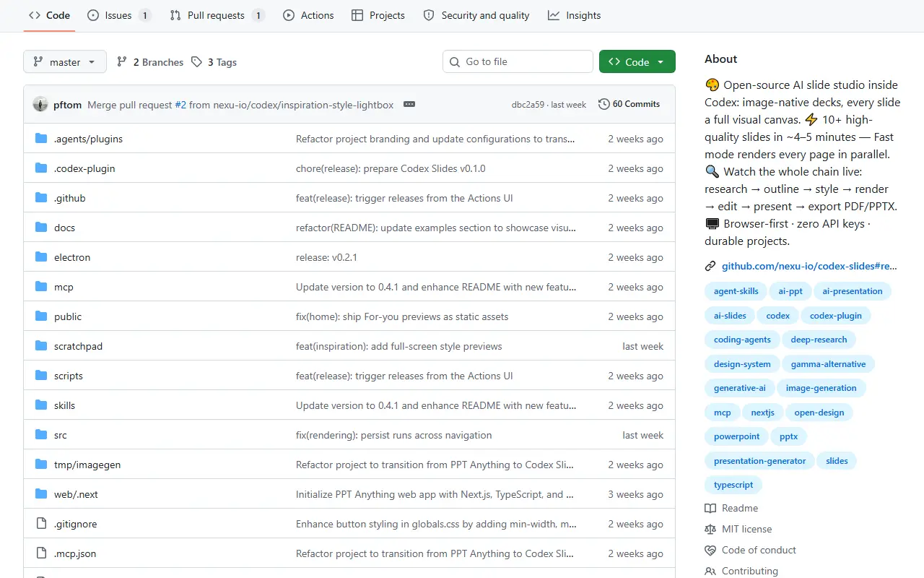Select the typescript topic tag
Viewport: 924px width, 578px height.
(733, 485)
